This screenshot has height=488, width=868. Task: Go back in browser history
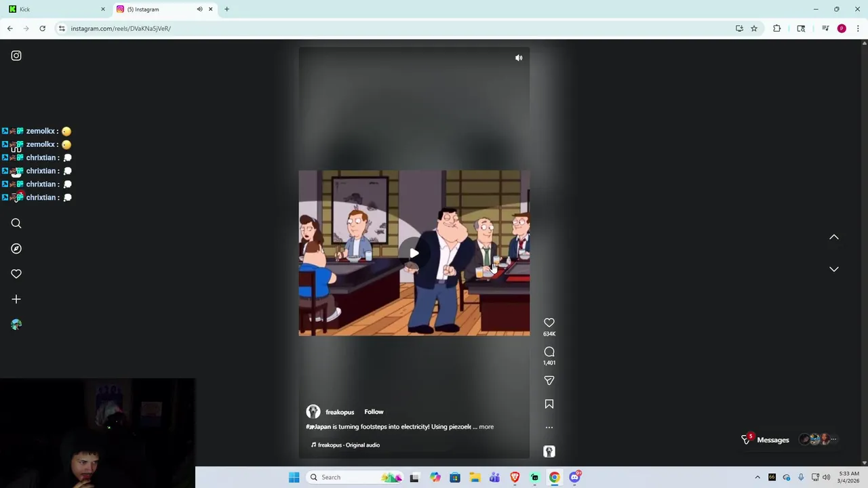pyautogui.click(x=9, y=28)
